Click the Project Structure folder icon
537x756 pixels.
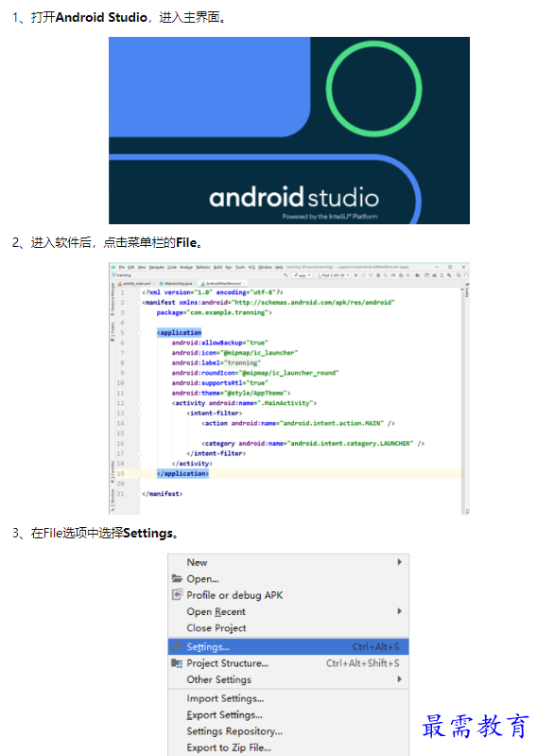pyautogui.click(x=177, y=663)
